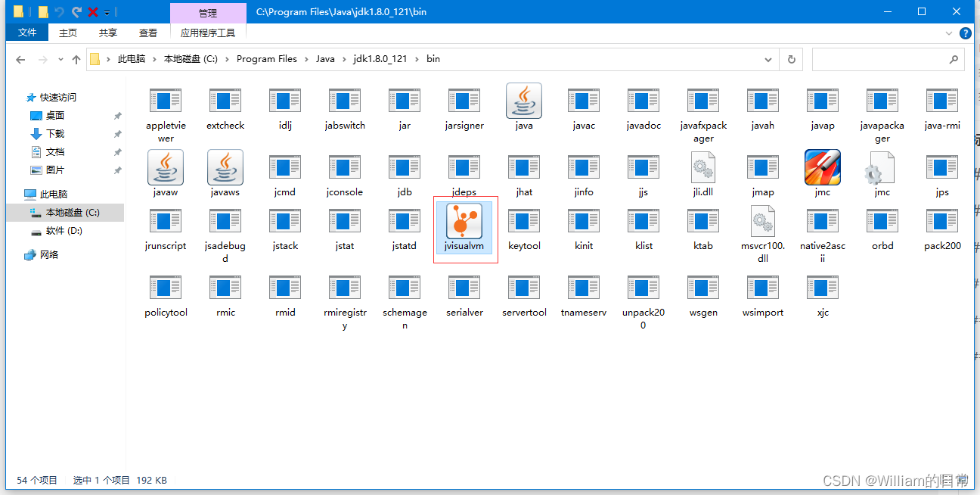Open the help question mark button
The height and width of the screenshot is (495, 980).
pos(966,33)
